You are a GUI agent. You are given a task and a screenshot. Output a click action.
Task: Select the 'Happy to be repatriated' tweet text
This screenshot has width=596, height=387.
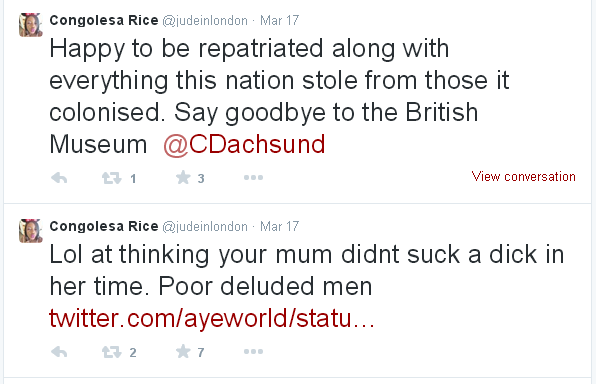click(279, 97)
